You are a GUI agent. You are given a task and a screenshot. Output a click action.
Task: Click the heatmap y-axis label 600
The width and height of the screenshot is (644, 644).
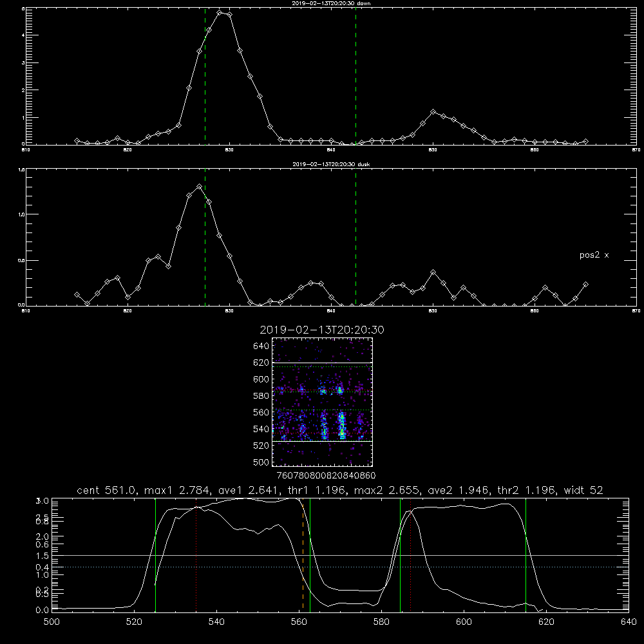[261, 379]
